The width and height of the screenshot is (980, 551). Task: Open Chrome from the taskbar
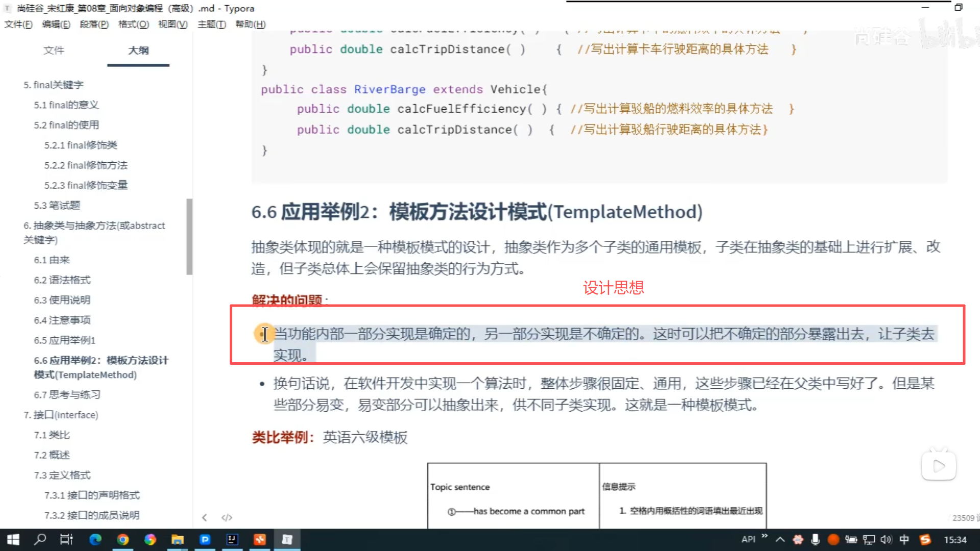tap(122, 539)
